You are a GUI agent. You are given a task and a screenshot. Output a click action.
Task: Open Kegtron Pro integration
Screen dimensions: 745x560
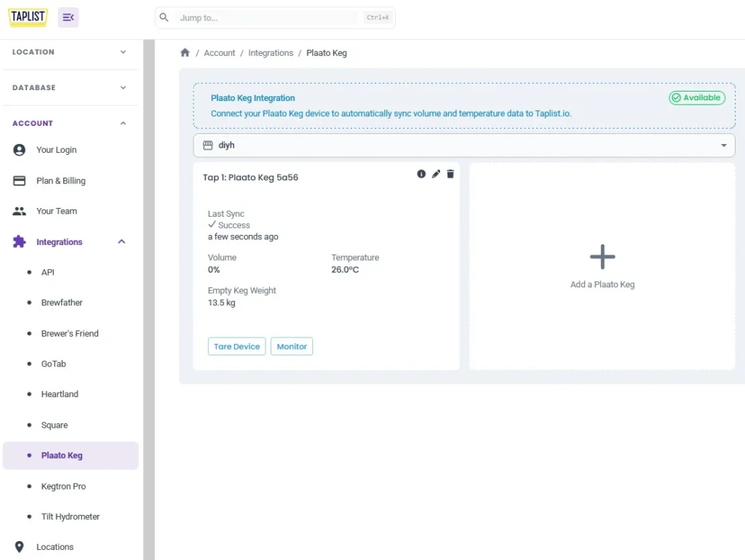point(63,486)
